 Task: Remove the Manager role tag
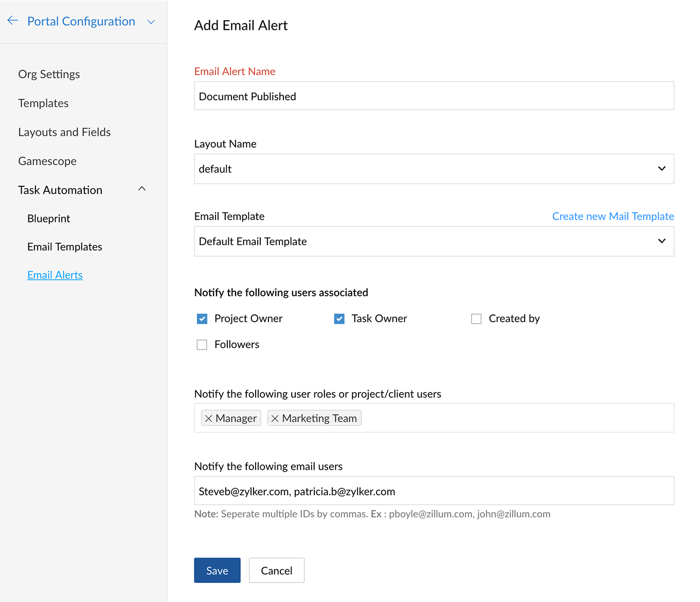pos(208,418)
